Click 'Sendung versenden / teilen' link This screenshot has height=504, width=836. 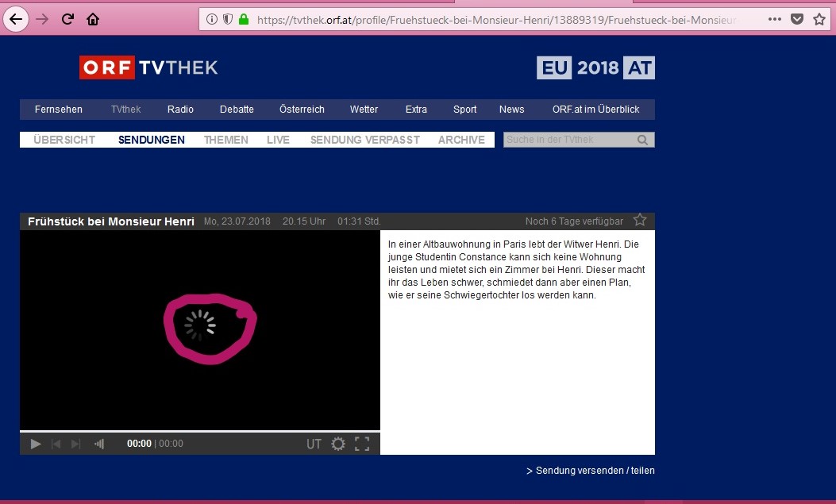point(591,471)
